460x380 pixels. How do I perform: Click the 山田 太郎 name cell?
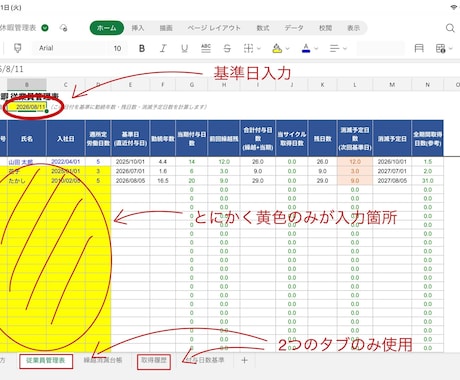point(27,162)
